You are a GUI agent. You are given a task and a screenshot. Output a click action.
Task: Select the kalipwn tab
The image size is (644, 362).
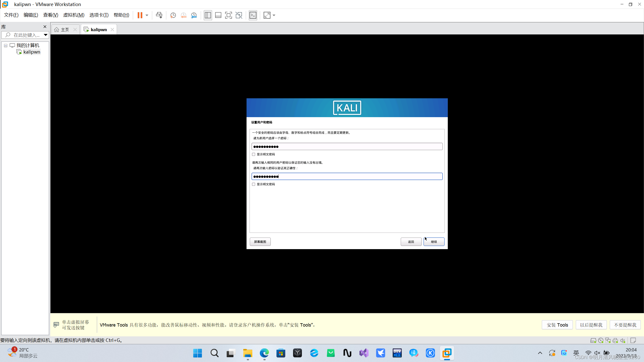tap(98, 30)
